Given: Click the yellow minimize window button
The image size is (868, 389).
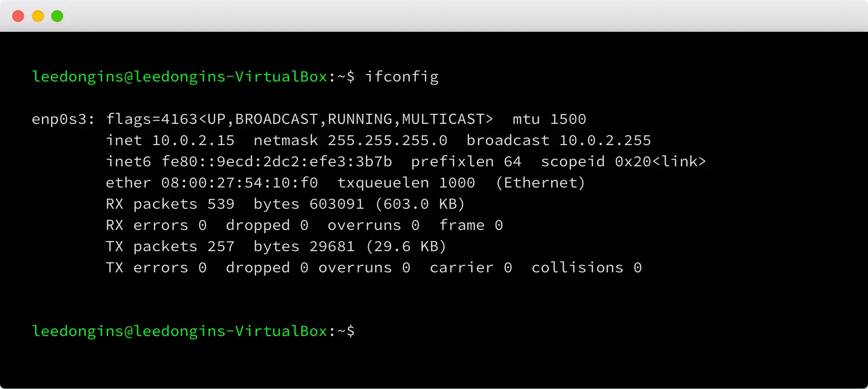Looking at the screenshot, I should [x=37, y=15].
